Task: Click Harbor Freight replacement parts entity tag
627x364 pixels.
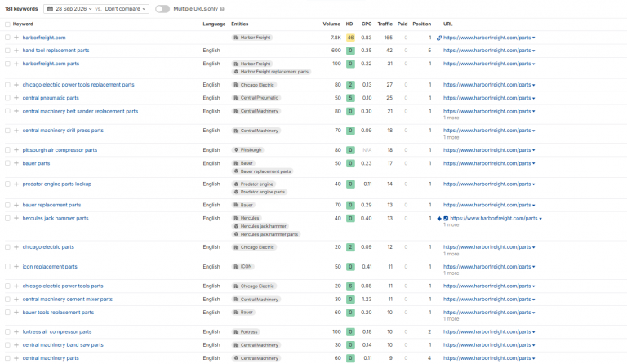Action: pyautogui.click(x=271, y=72)
